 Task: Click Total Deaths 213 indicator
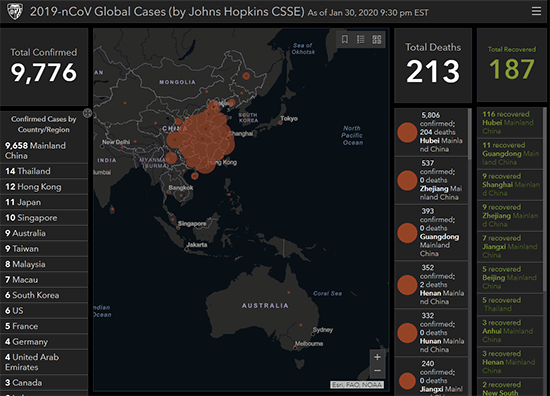(x=433, y=65)
